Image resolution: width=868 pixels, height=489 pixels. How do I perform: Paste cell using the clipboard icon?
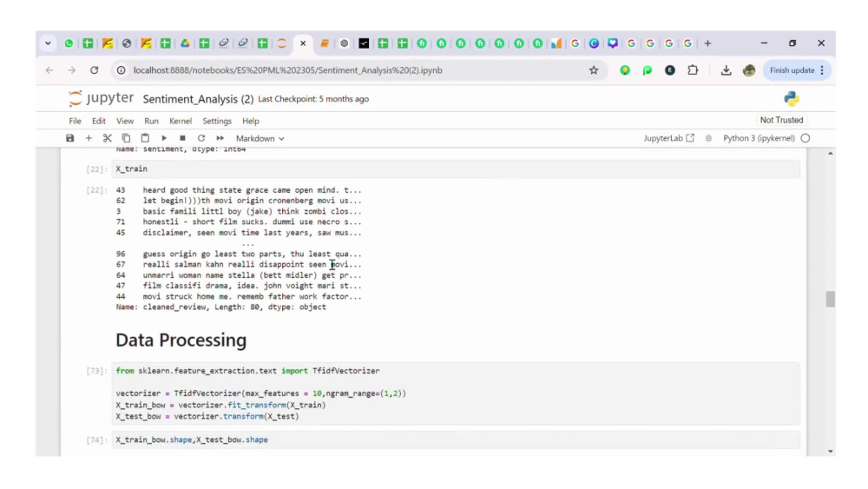[145, 138]
